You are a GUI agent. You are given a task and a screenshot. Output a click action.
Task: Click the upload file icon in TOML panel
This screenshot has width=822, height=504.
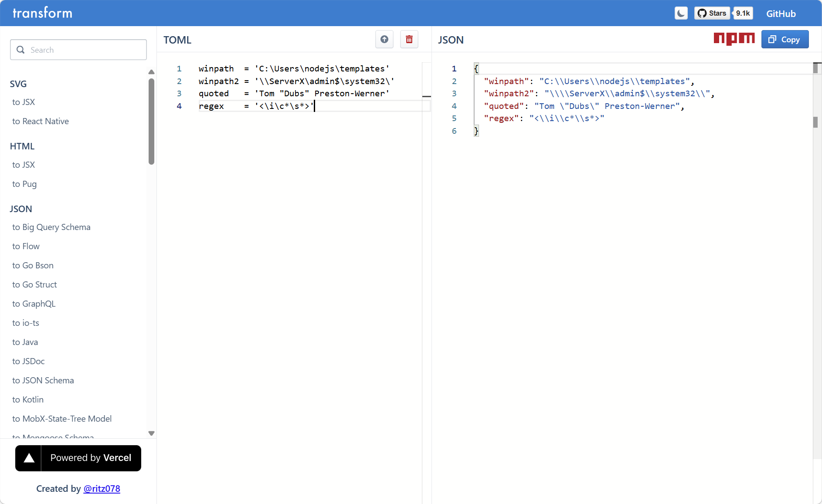click(384, 40)
